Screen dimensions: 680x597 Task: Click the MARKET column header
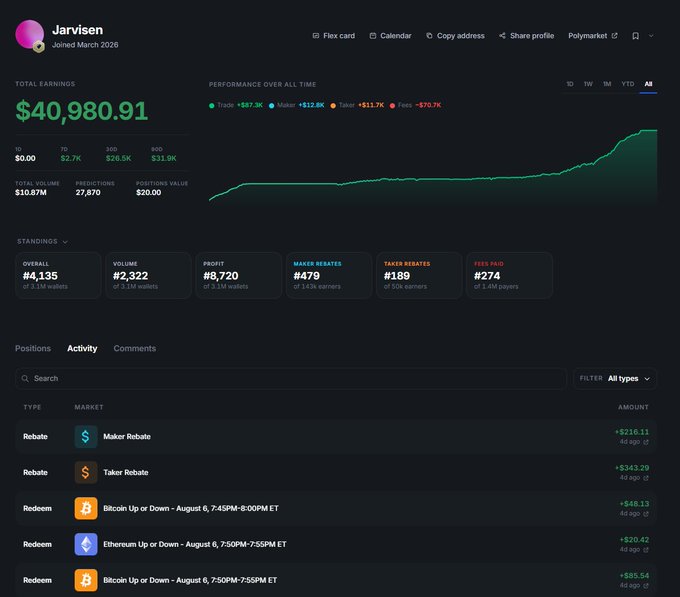pyautogui.click(x=89, y=407)
